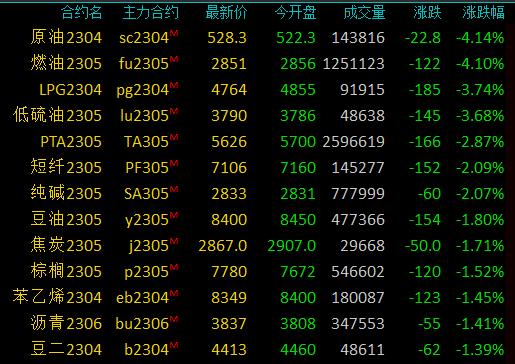Click the M marker beside b2304

pyautogui.click(x=174, y=345)
